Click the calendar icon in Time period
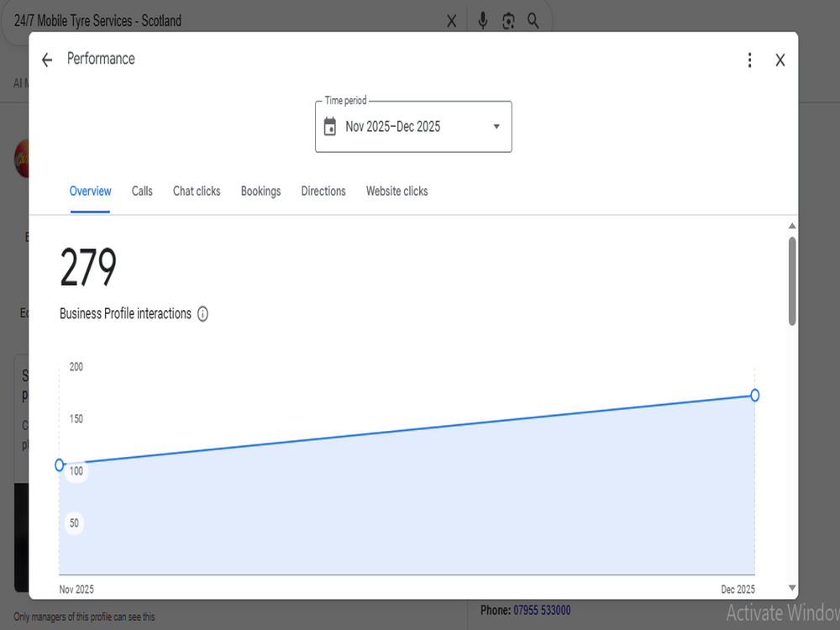Screen dimensions: 840x630 coord(330,127)
